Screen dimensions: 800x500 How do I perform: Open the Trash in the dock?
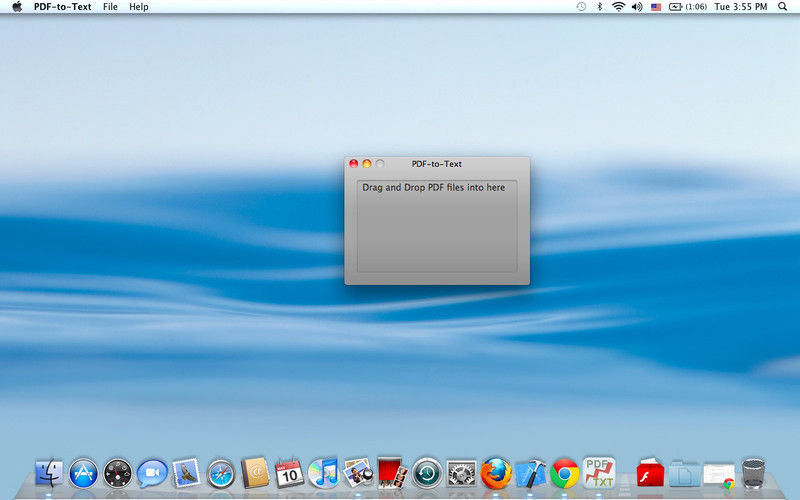pyautogui.click(x=753, y=473)
